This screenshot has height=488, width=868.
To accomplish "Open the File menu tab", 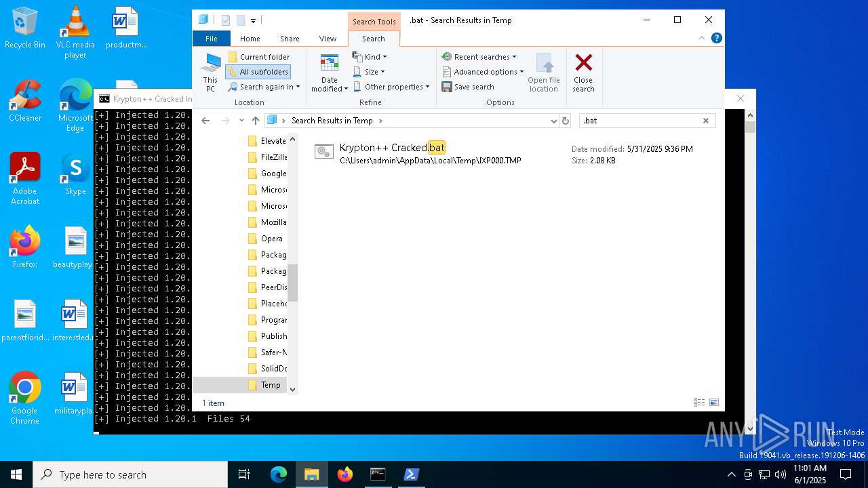I will [x=212, y=39].
